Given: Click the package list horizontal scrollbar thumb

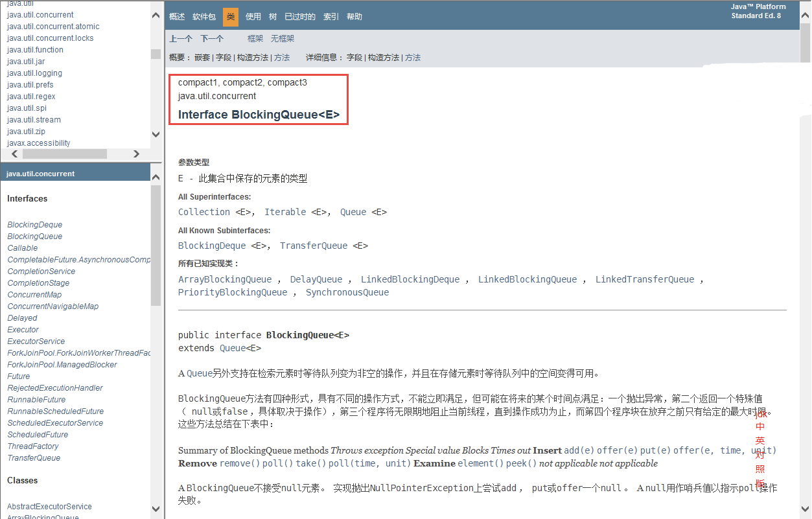Looking at the screenshot, I should click(x=65, y=154).
